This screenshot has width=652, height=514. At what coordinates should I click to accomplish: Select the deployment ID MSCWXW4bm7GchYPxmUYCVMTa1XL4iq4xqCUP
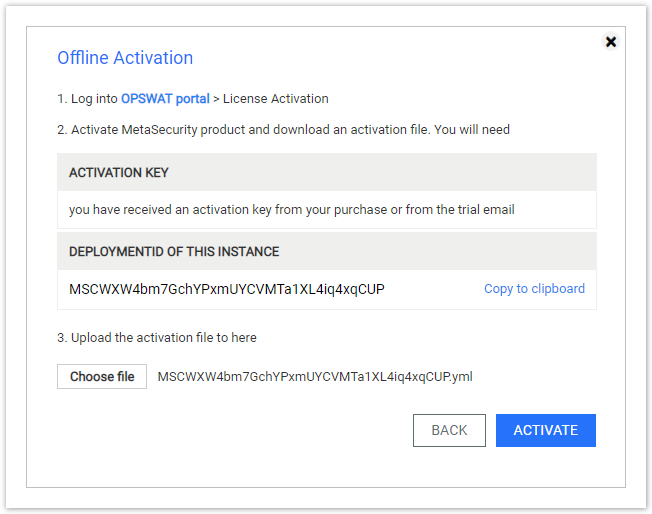pyautogui.click(x=227, y=289)
